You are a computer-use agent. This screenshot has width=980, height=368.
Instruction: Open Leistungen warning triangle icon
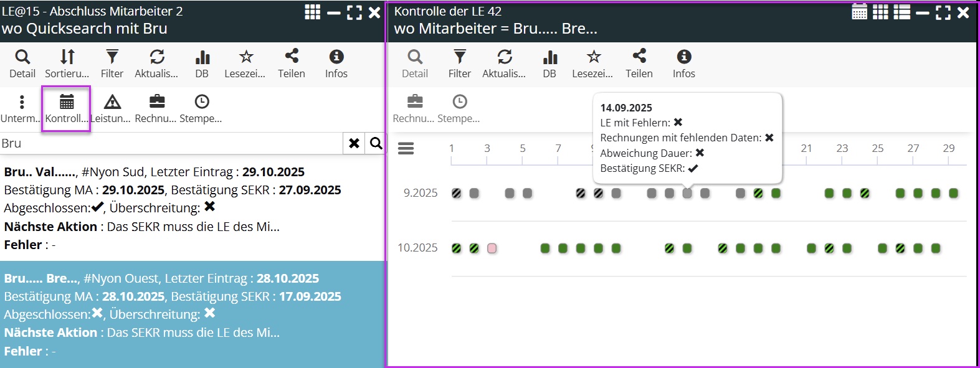point(112,108)
